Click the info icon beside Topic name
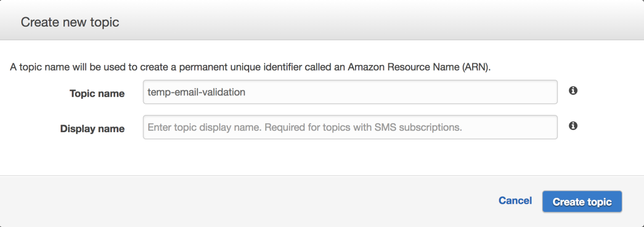The image size is (644, 227). pos(572,91)
